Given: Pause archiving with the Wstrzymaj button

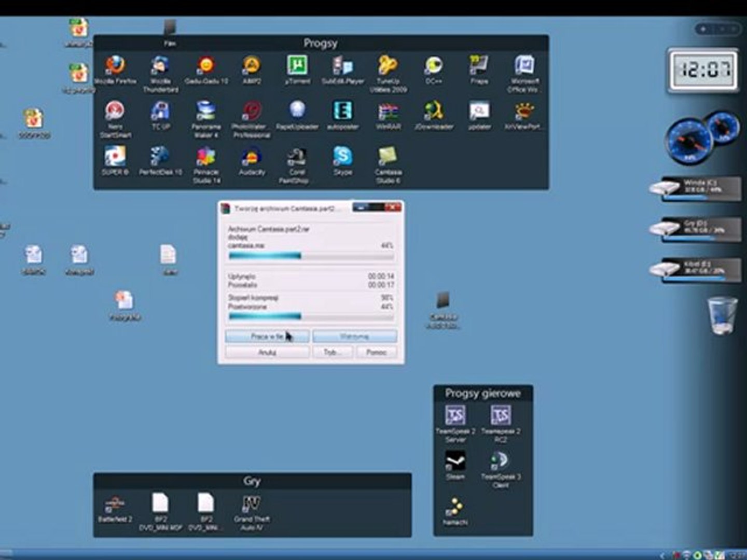Looking at the screenshot, I should (355, 337).
